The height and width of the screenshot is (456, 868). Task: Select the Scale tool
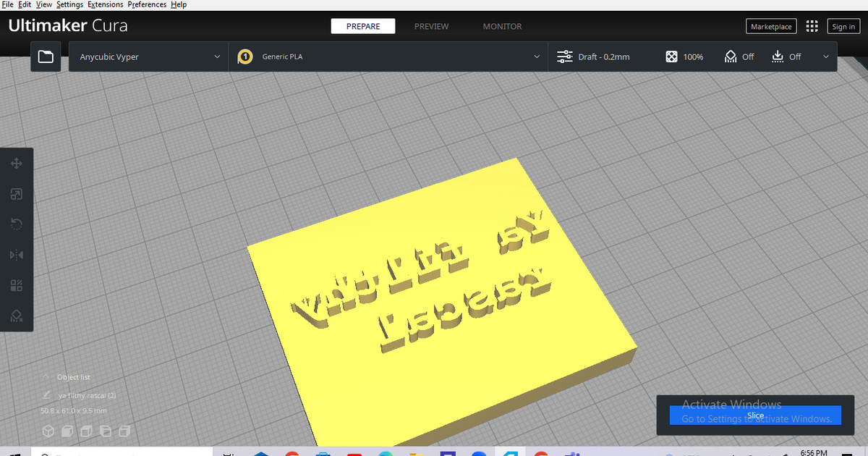[16, 194]
